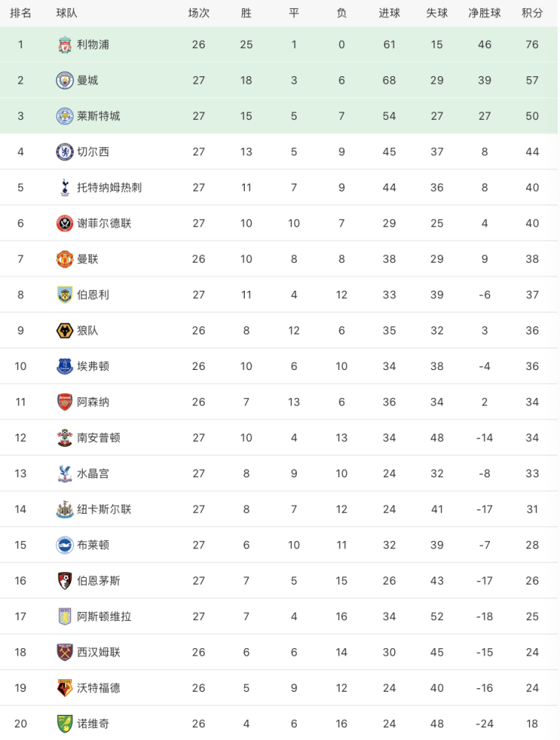Select the 净胜球 column header
The image size is (560, 740).
(x=485, y=13)
